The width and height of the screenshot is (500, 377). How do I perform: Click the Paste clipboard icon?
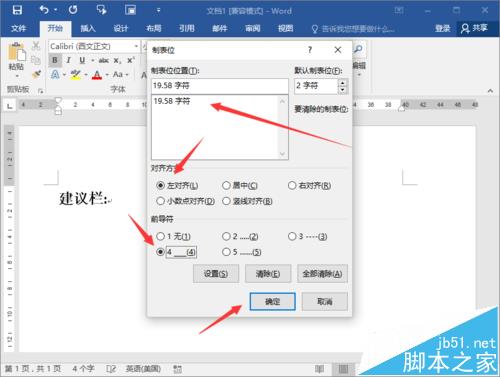pos(17,52)
